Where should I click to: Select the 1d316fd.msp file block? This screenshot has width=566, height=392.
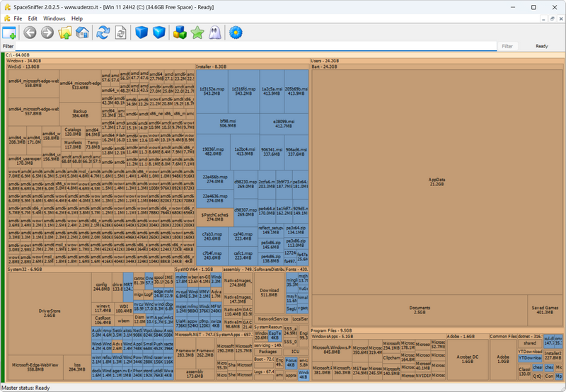[x=243, y=91]
